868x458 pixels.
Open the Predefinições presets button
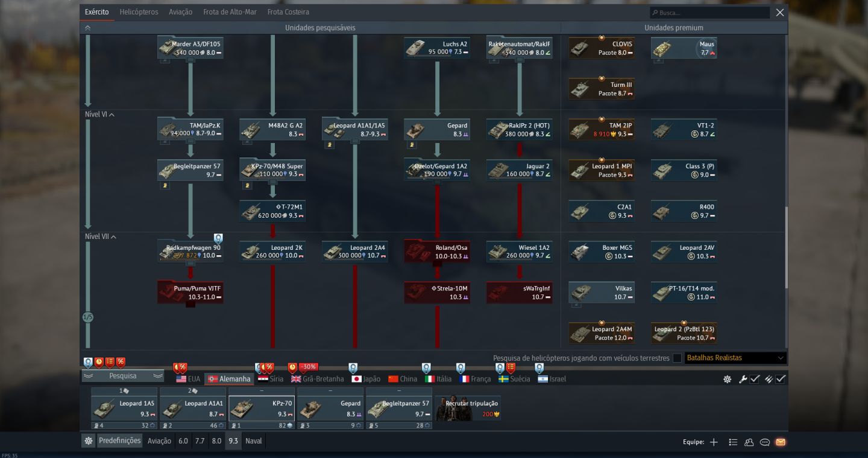[119, 441]
